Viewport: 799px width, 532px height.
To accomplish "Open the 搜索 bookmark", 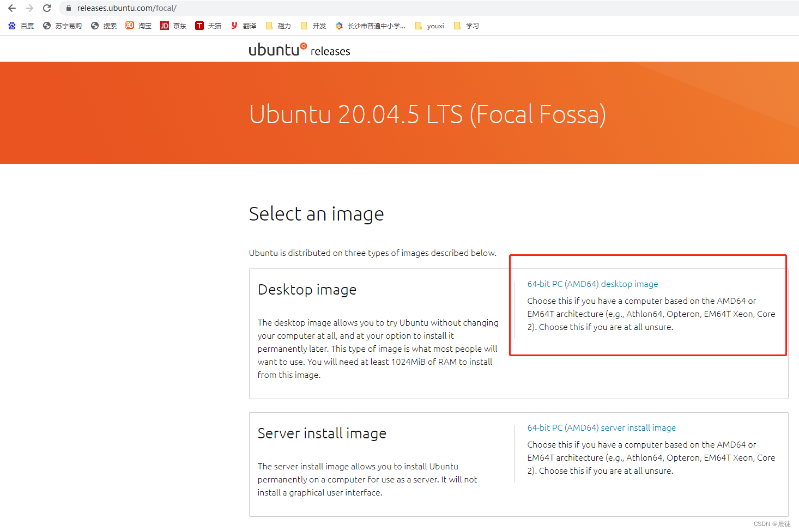I will click(x=104, y=26).
